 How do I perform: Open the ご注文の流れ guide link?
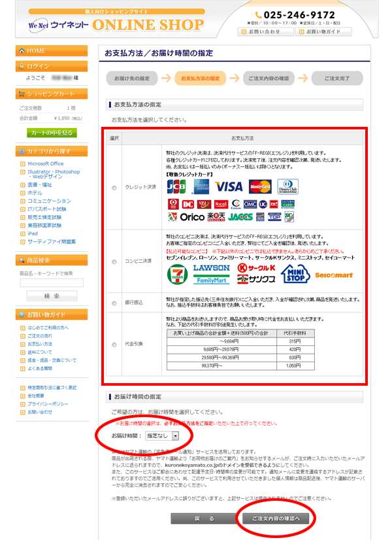click(40, 336)
